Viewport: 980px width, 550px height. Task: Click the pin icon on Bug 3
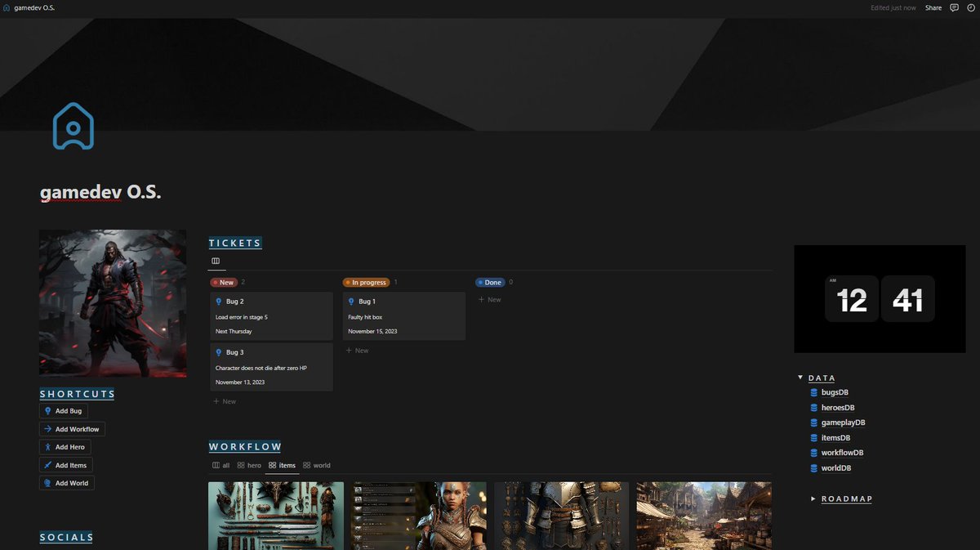[219, 352]
